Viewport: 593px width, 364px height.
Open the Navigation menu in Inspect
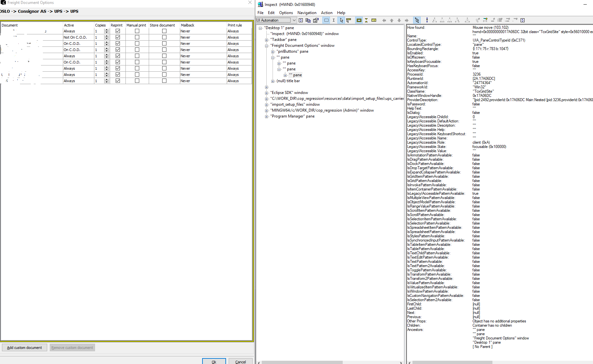pos(307,13)
